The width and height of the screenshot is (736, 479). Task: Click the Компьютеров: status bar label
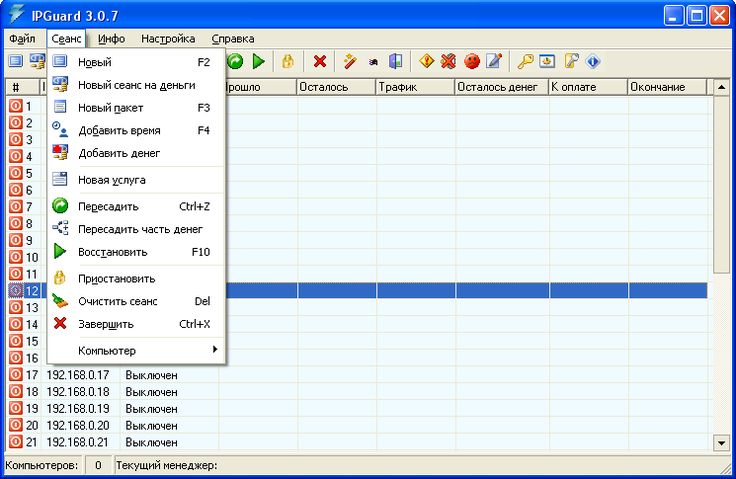pyautogui.click(x=42, y=465)
